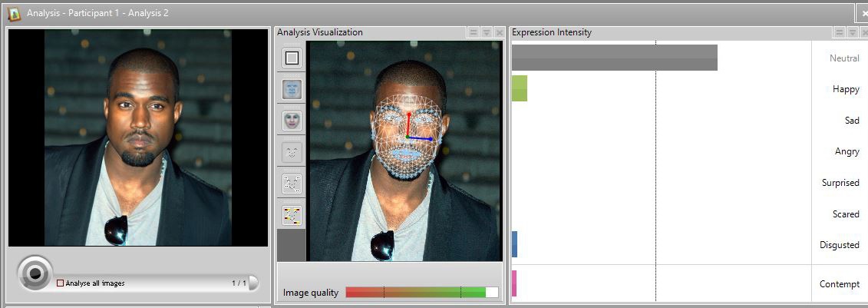Toggle the colored action units icon
Viewport: 868px width, 308px height.
coord(292,215)
